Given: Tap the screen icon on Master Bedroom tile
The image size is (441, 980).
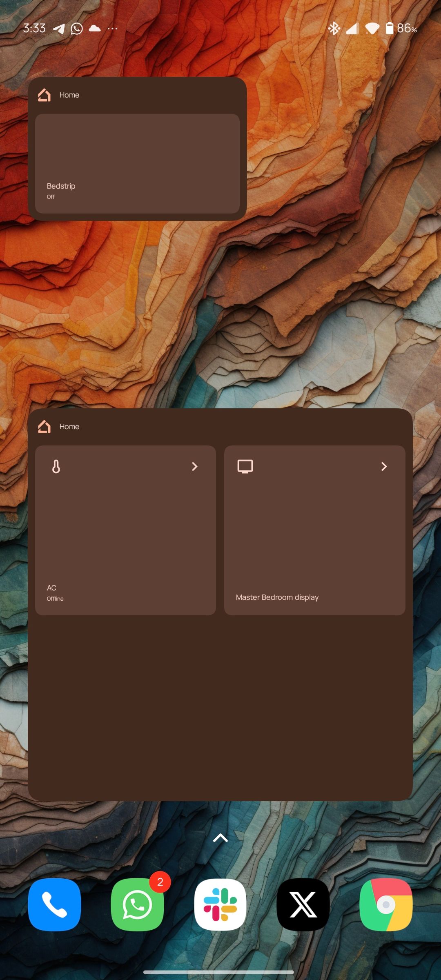Looking at the screenshot, I should (245, 466).
